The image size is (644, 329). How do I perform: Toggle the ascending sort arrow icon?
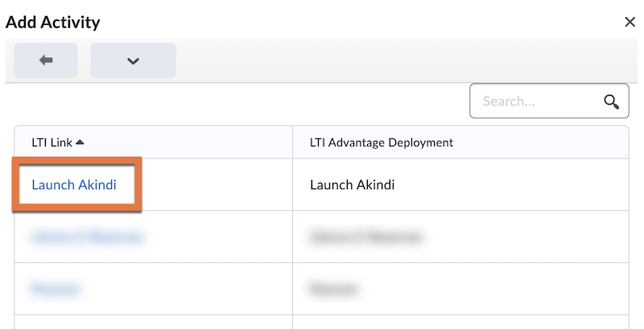[x=80, y=142]
